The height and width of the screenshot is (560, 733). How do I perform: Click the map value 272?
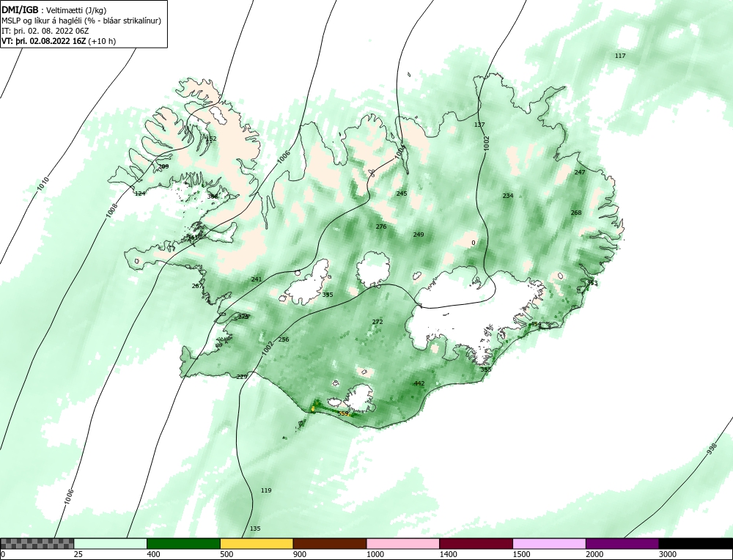pyautogui.click(x=377, y=322)
